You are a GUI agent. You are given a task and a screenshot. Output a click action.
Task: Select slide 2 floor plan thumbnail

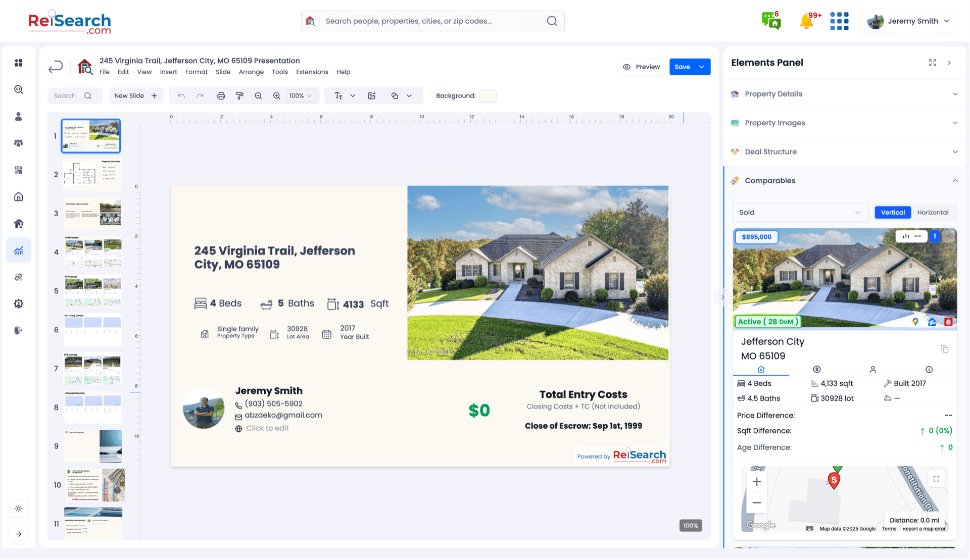92,175
